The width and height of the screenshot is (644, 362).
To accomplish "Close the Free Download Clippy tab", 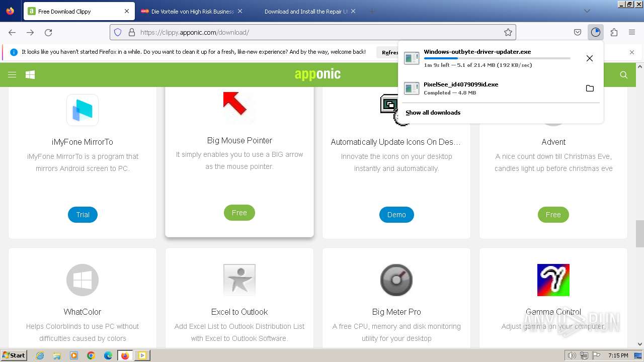I will click(127, 11).
